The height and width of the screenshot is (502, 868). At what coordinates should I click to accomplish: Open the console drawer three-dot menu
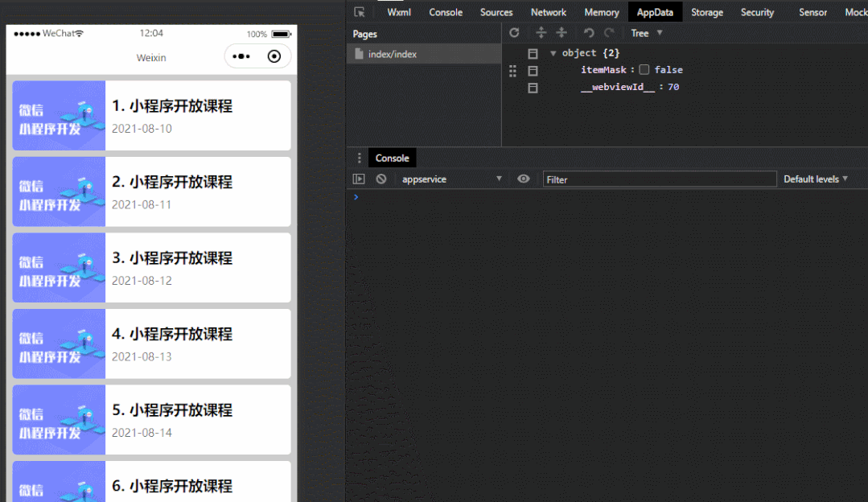(x=360, y=158)
